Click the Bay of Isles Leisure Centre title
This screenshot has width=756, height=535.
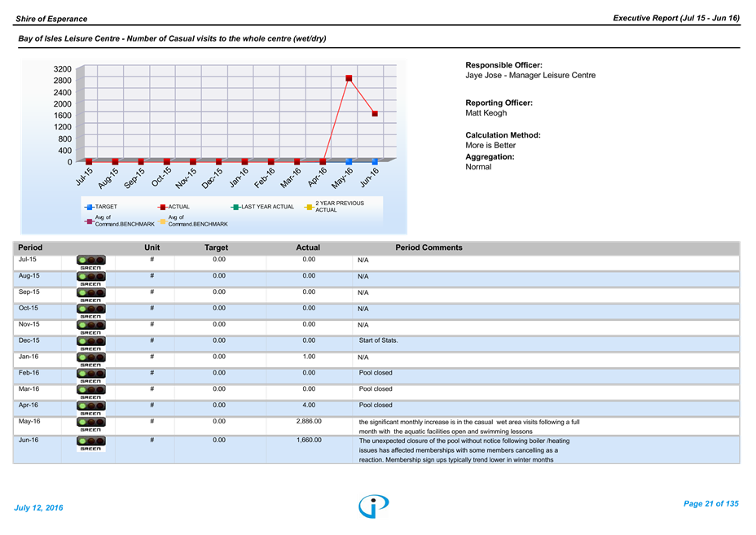tap(172, 38)
